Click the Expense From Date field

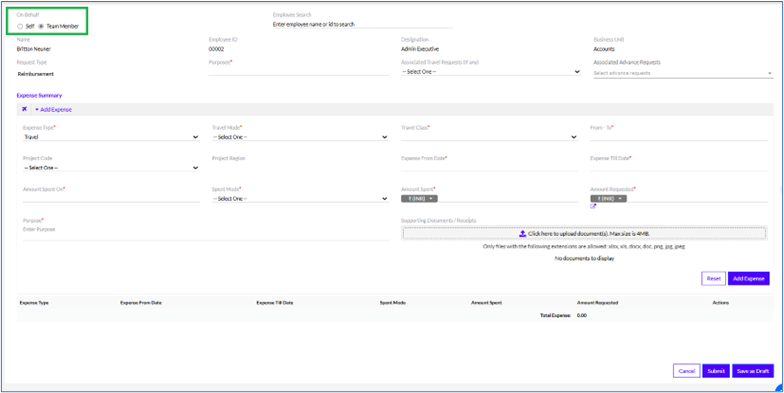[490, 168]
